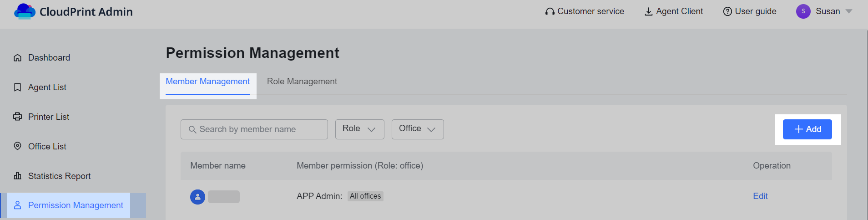Click the Search by member name field
This screenshot has width=868, height=220.
254,129
